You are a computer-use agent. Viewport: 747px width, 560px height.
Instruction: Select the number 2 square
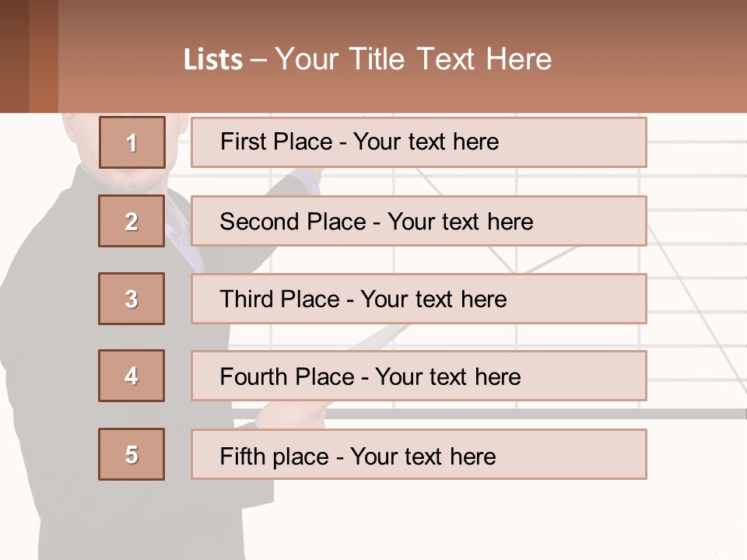pos(132,221)
